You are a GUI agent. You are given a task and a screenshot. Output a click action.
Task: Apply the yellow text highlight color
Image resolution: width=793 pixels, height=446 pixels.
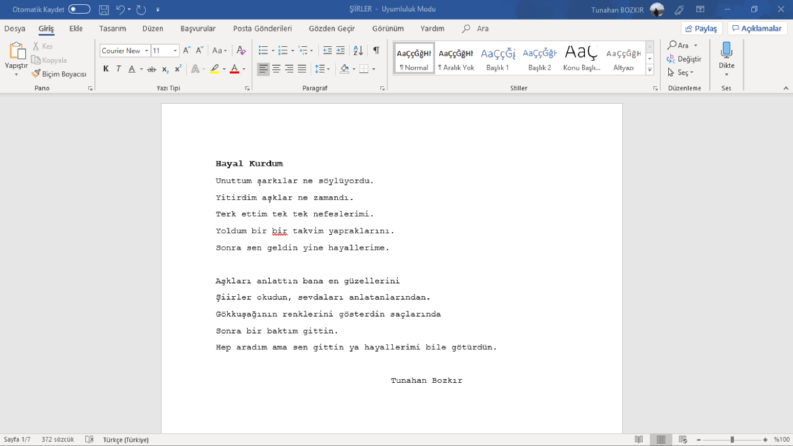click(x=215, y=69)
